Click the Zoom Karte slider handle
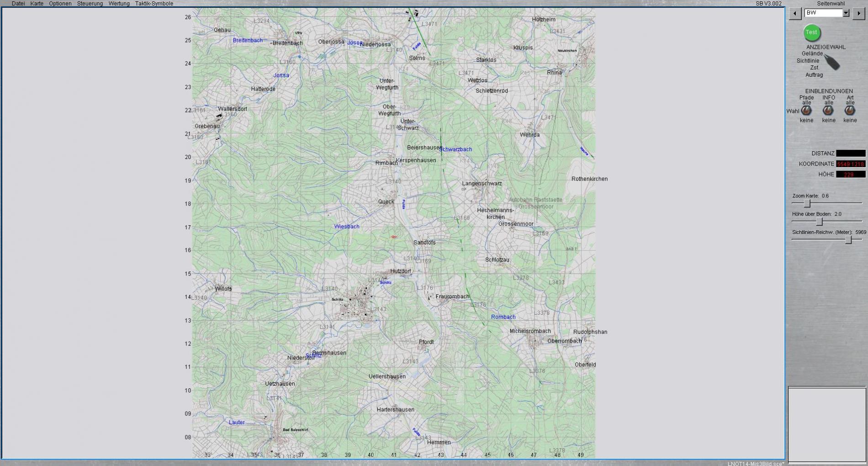Image resolution: width=868 pixels, height=466 pixels. coord(807,203)
